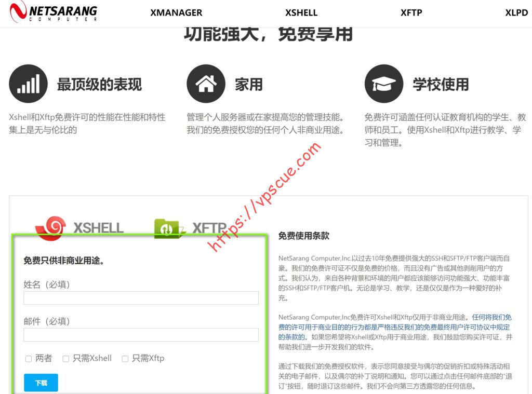Click the bar chart performance icon
Image resolution: width=532 pixels, height=394 pixels.
[28, 84]
